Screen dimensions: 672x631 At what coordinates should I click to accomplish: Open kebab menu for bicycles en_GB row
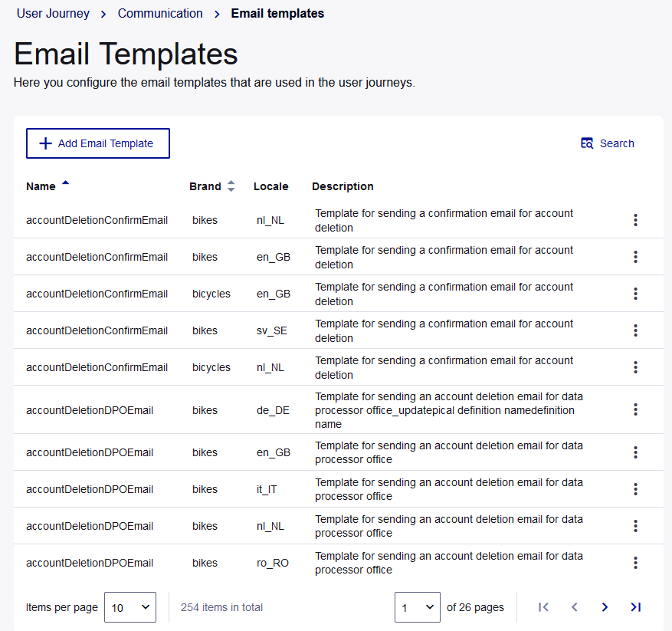[x=635, y=294]
